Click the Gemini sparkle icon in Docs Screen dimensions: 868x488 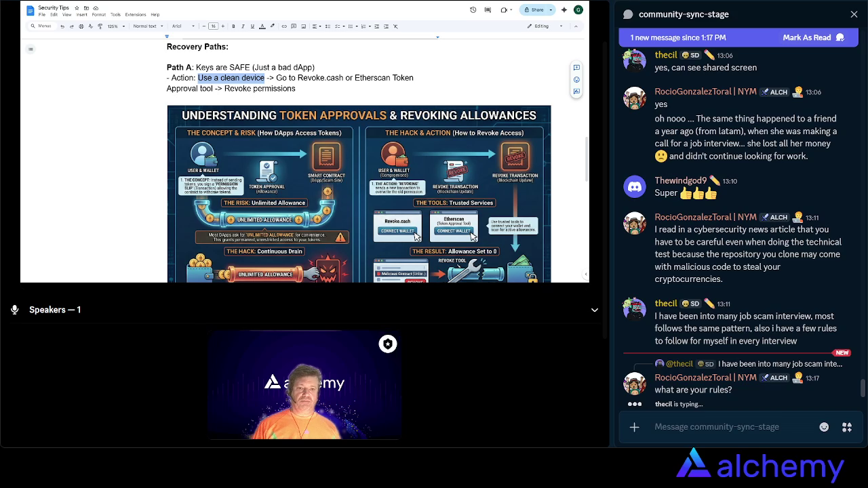[564, 10]
